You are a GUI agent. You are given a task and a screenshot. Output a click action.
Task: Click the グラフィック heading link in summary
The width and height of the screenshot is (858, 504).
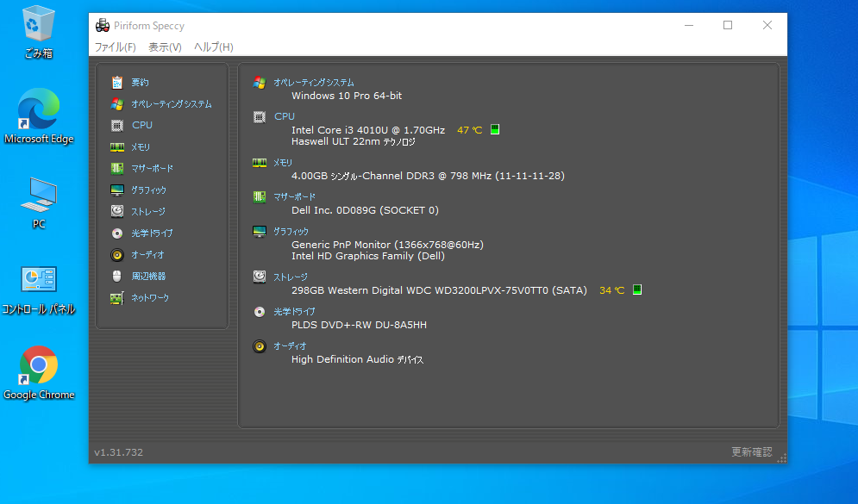pos(291,231)
